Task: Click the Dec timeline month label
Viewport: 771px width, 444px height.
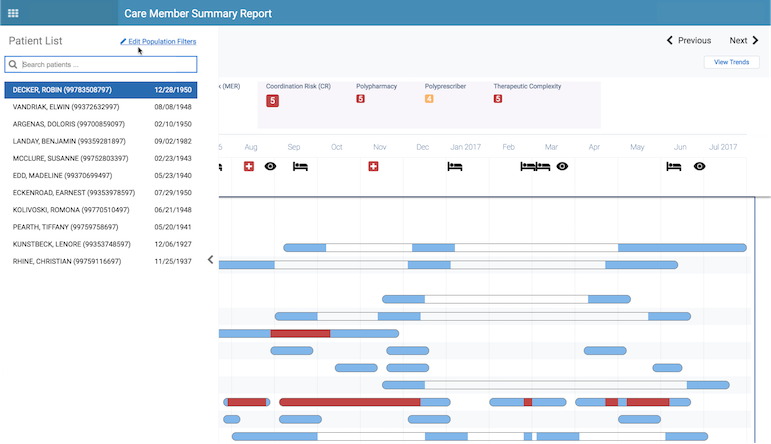Action: click(x=422, y=147)
